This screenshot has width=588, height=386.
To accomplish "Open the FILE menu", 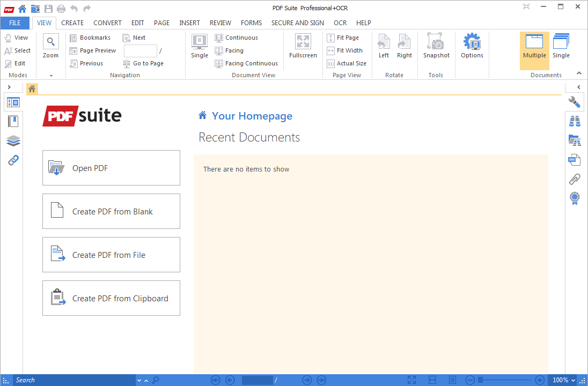I will pos(14,23).
